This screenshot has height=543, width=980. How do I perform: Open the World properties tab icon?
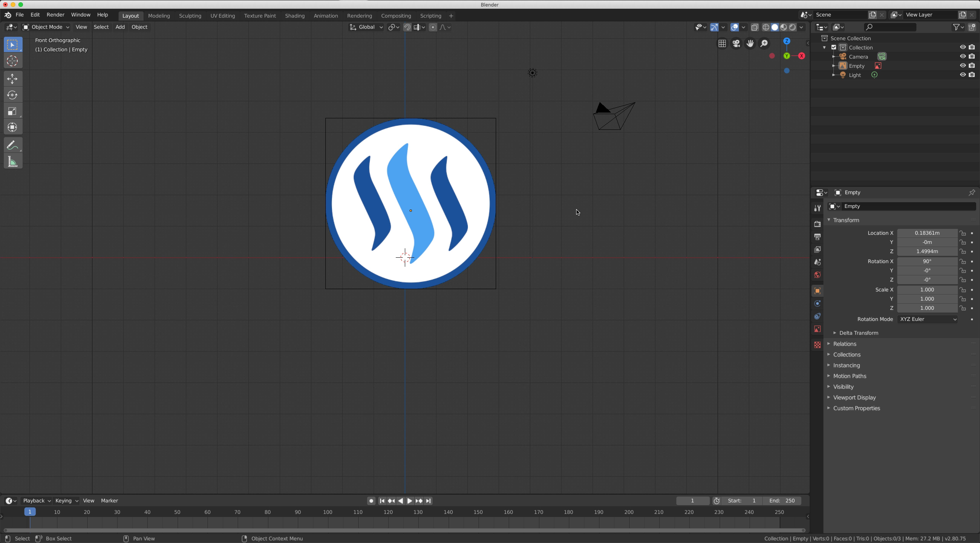point(817,275)
